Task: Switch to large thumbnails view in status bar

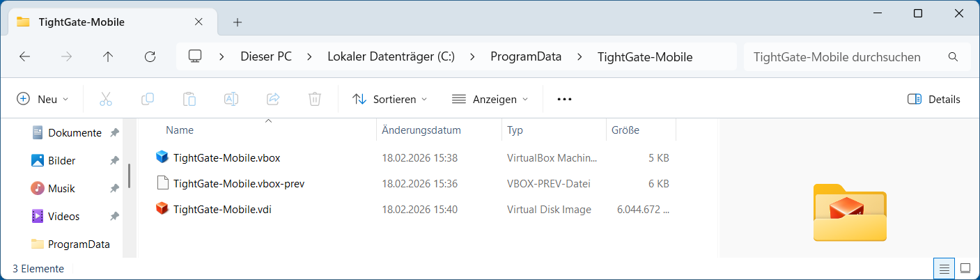Action: (x=965, y=268)
